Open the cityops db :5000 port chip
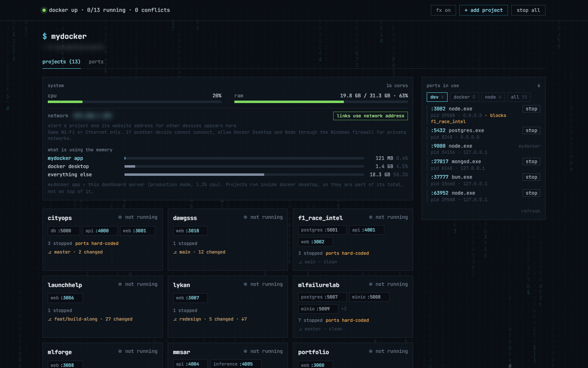Viewport: 588px width, 368px height. (64, 231)
